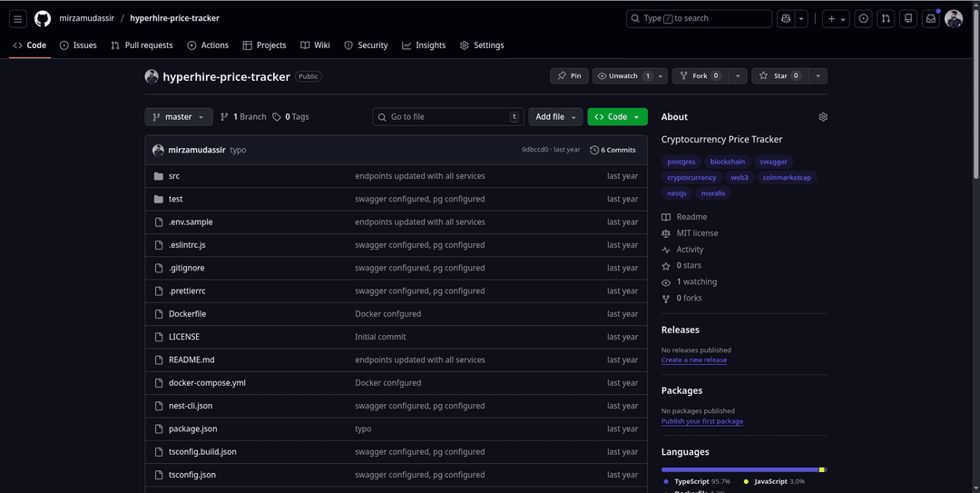Click the postgres topic tag

point(681,162)
